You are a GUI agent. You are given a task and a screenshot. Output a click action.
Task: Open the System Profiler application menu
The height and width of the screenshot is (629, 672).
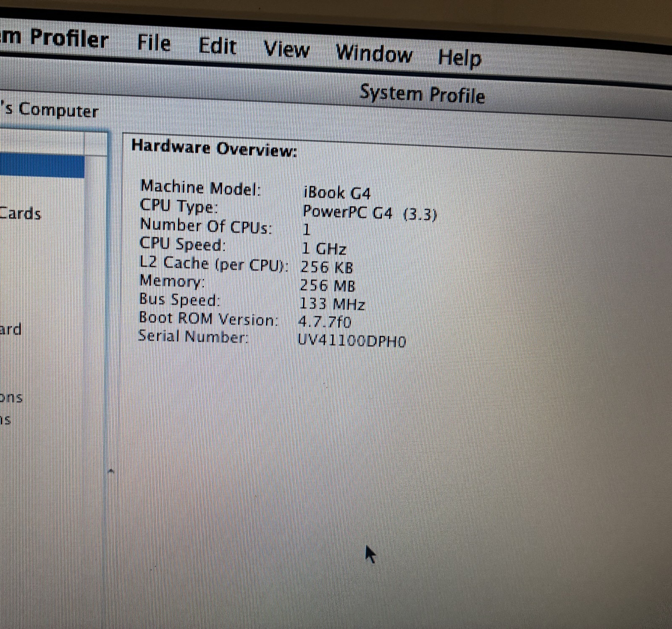54,39
